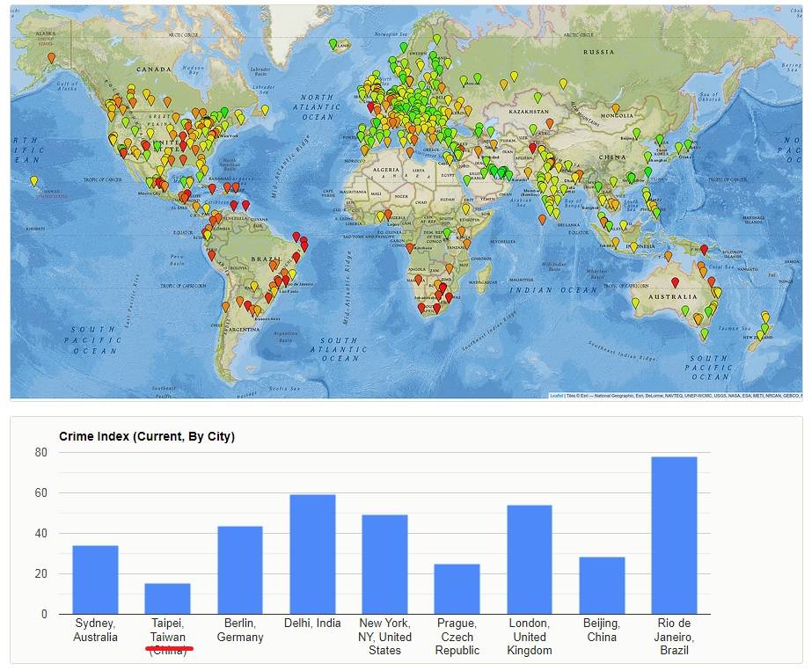
Task: Select the Sydney, Australia bar
Action: click(x=95, y=580)
